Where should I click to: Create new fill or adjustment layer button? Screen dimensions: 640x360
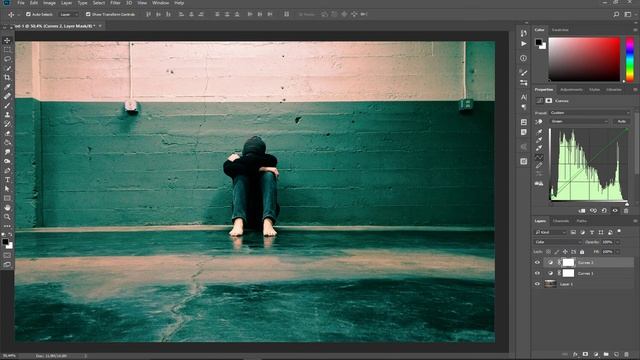(x=596, y=354)
